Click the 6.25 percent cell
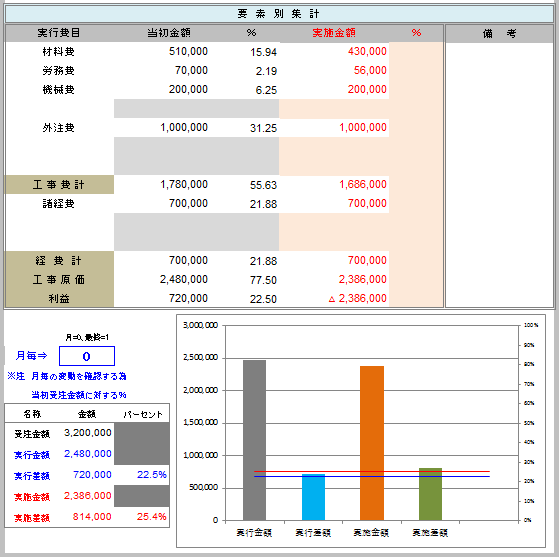The width and height of the screenshot is (559, 557). 266,90
